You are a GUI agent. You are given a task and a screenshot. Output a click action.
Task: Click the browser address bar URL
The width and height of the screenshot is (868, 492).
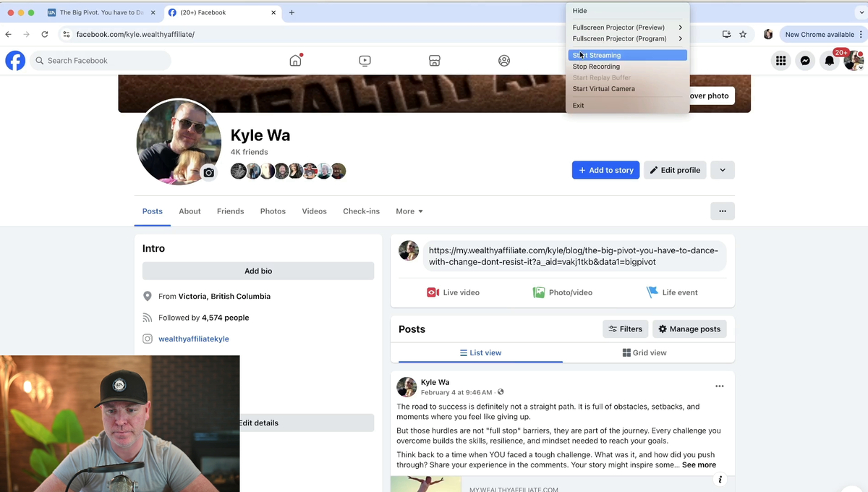pos(135,34)
